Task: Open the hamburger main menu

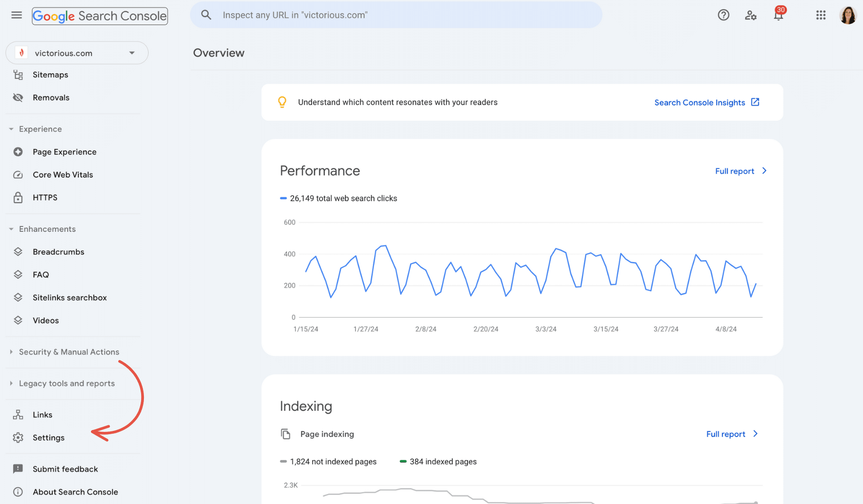Action: (16, 15)
